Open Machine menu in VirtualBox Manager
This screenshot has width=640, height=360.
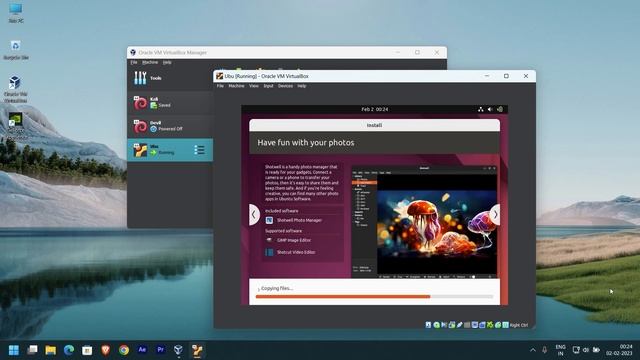150,62
